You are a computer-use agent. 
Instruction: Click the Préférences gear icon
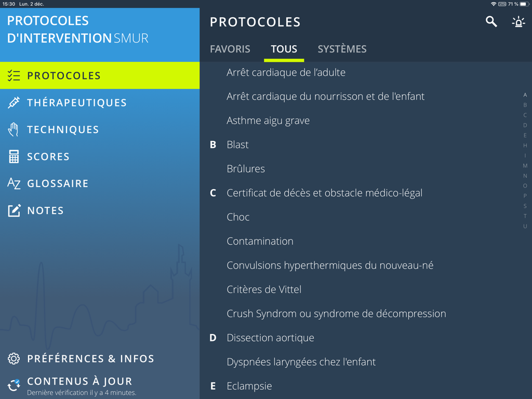(x=14, y=358)
